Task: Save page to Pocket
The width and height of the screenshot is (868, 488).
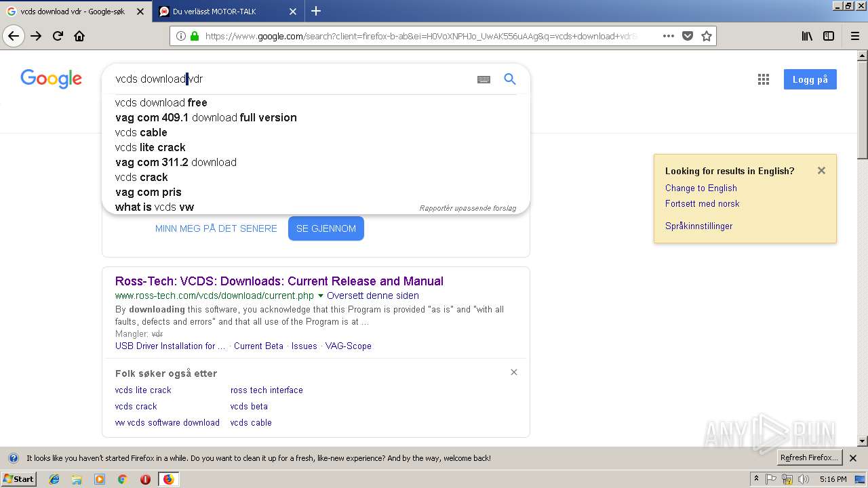Action: coord(688,36)
